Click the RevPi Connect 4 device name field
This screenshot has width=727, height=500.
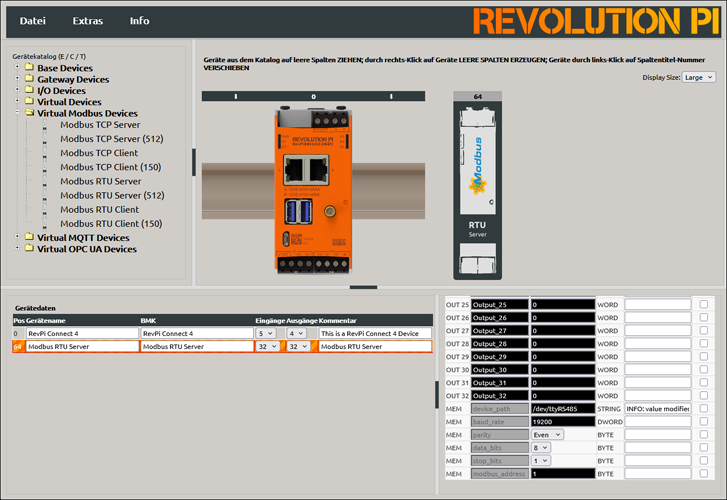tap(83, 333)
